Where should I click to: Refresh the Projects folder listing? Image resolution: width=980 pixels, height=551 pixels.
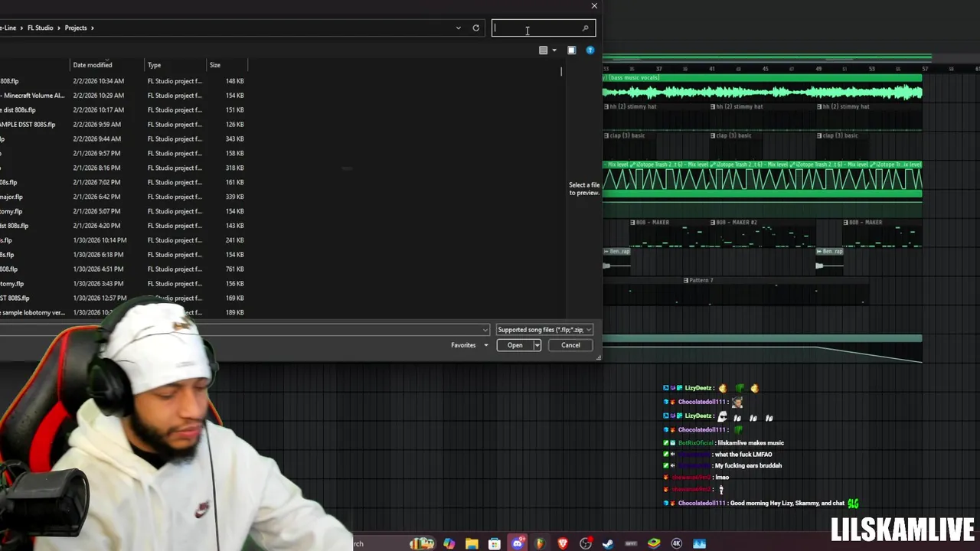(x=475, y=28)
